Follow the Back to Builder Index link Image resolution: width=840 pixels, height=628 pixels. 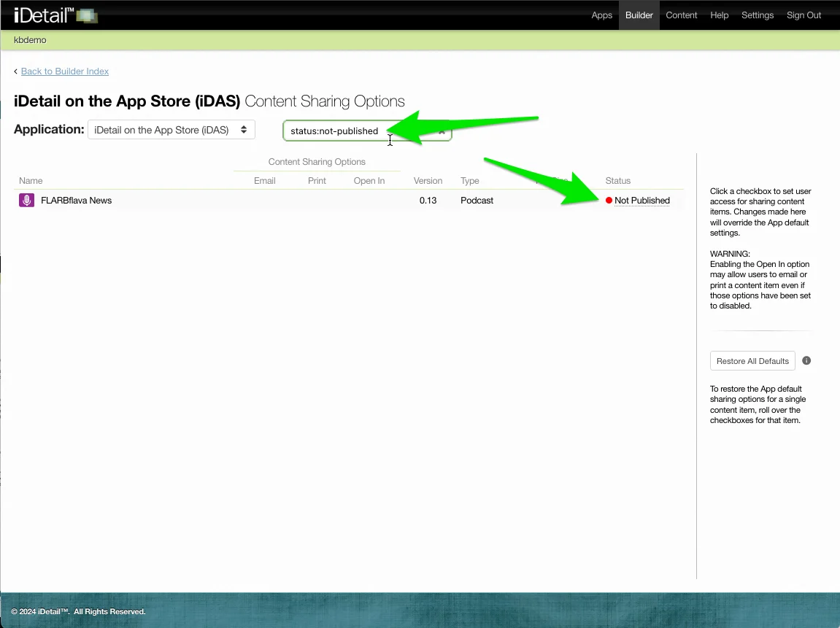pyautogui.click(x=65, y=71)
